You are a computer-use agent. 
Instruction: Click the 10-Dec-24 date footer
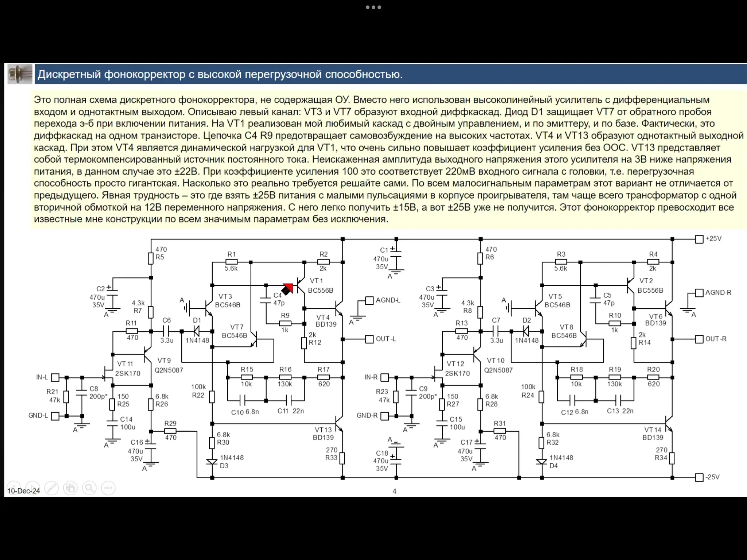(24, 491)
